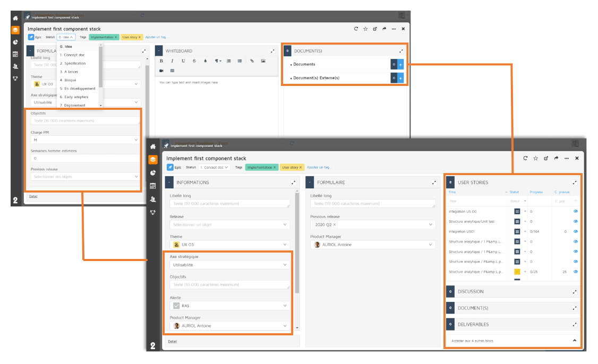Choose '5. En développement' in status list

pyautogui.click(x=77, y=89)
